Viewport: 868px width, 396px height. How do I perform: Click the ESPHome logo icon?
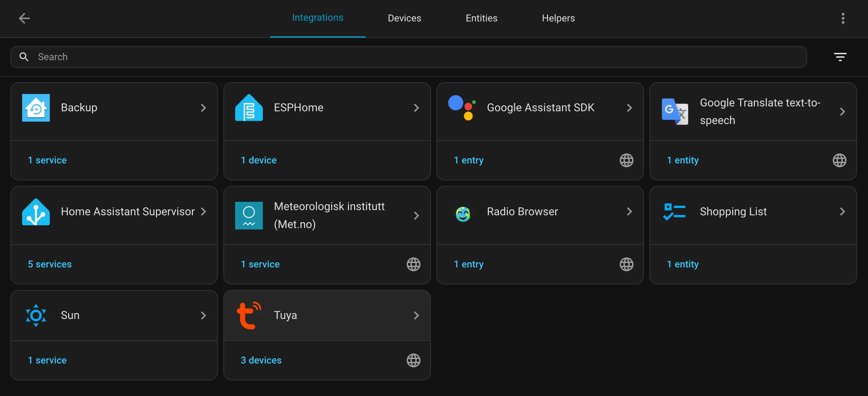(x=249, y=108)
